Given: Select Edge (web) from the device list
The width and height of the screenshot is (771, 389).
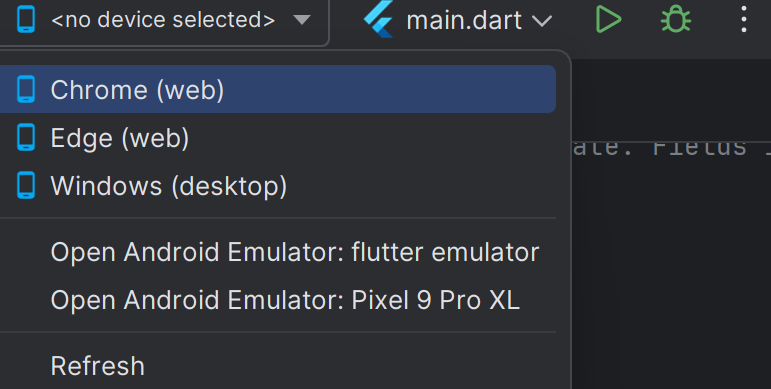Looking at the screenshot, I should (278, 137).
